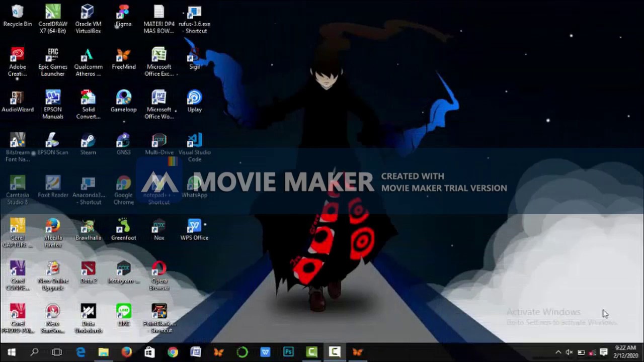Image resolution: width=644 pixels, height=362 pixels.
Task: Click the Visual Studio Code shortcut
Action: 194,147
